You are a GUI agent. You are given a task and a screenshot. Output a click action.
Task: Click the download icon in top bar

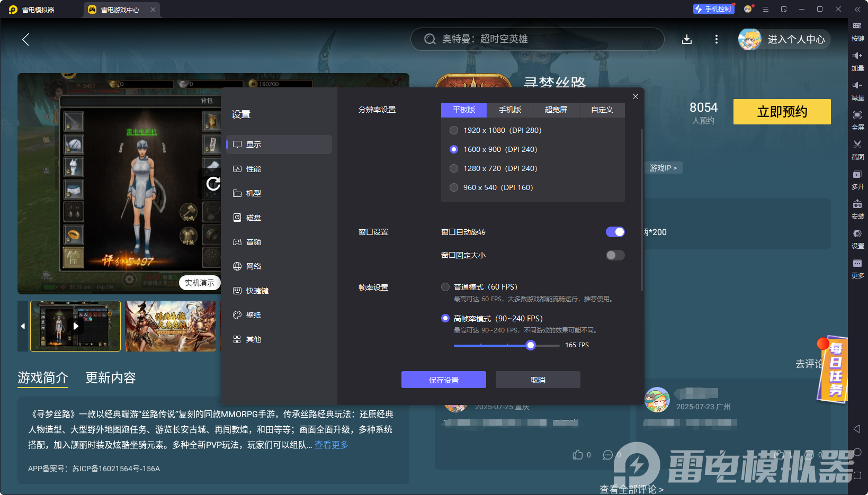click(686, 39)
